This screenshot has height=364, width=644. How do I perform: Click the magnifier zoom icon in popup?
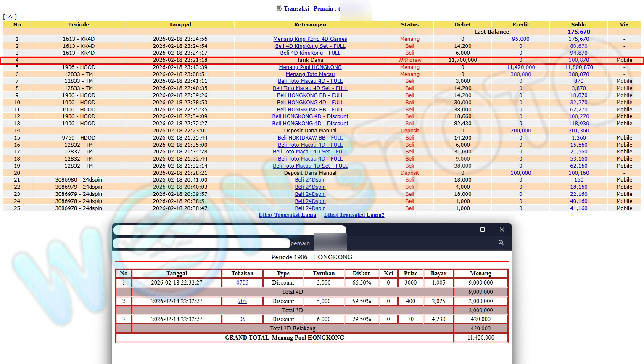click(501, 243)
